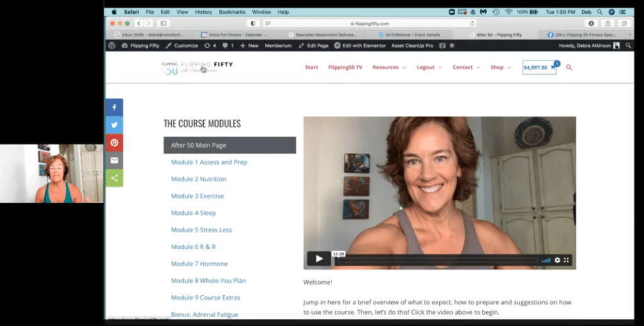
Task: Open macOS Spotlight search icon
Action: pyautogui.click(x=599, y=13)
